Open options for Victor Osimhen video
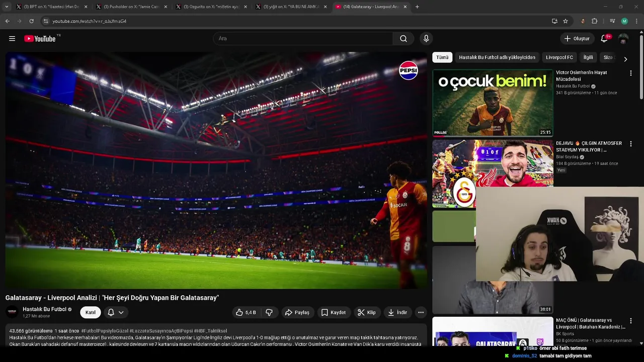 pyautogui.click(x=630, y=73)
